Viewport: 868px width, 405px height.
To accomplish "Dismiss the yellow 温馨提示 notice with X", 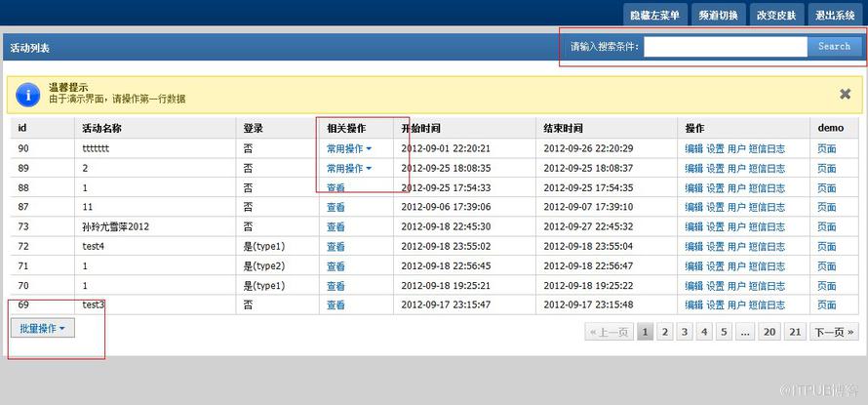I will (x=845, y=95).
